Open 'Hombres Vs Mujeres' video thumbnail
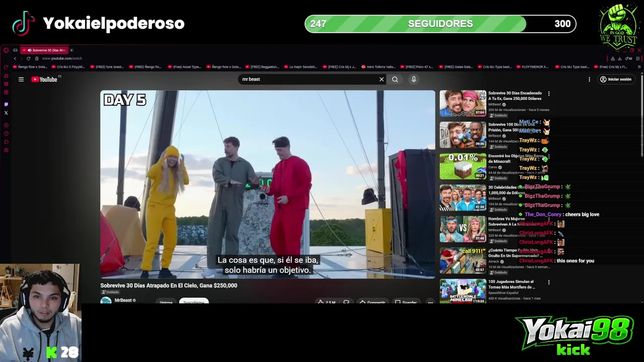Viewport: 644px width, 362px height. pyautogui.click(x=463, y=229)
